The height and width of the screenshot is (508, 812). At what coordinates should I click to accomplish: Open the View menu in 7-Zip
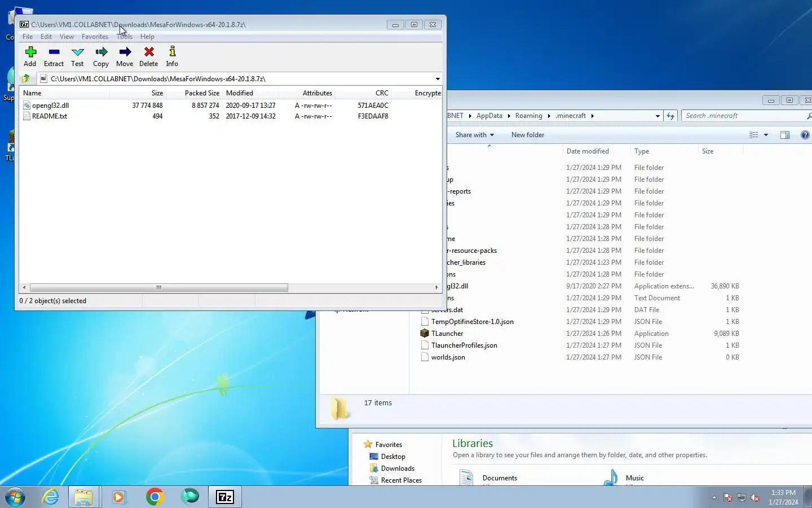tap(67, 37)
